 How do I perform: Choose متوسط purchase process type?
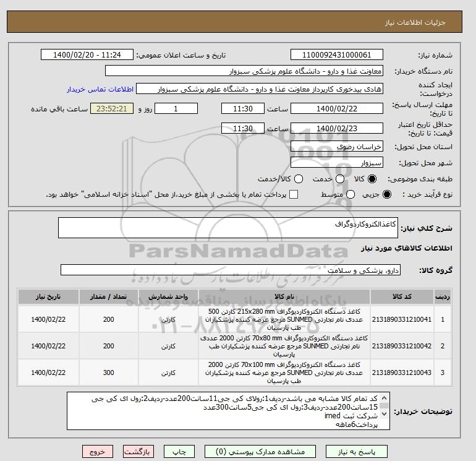351,194
